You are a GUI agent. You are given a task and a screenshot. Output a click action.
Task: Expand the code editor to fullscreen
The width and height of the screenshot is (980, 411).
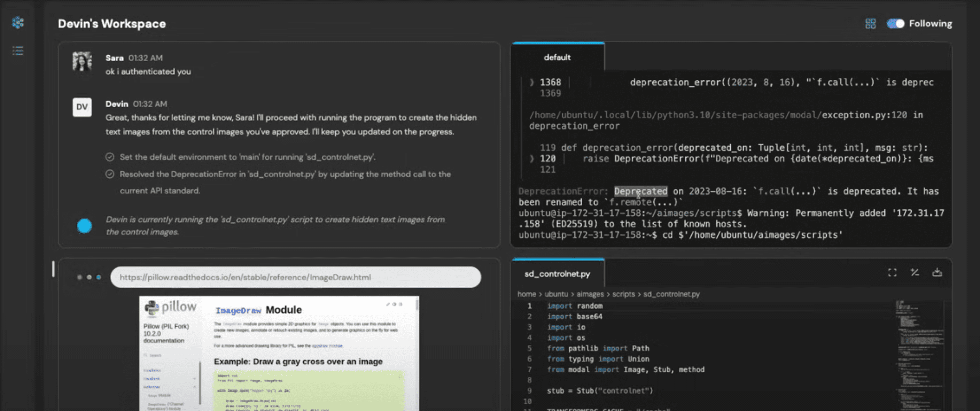click(892, 272)
